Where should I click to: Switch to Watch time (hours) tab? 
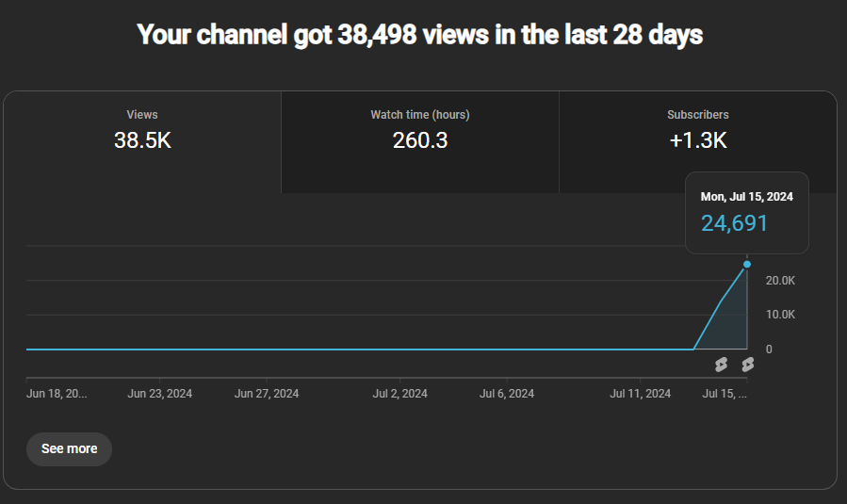point(420,141)
